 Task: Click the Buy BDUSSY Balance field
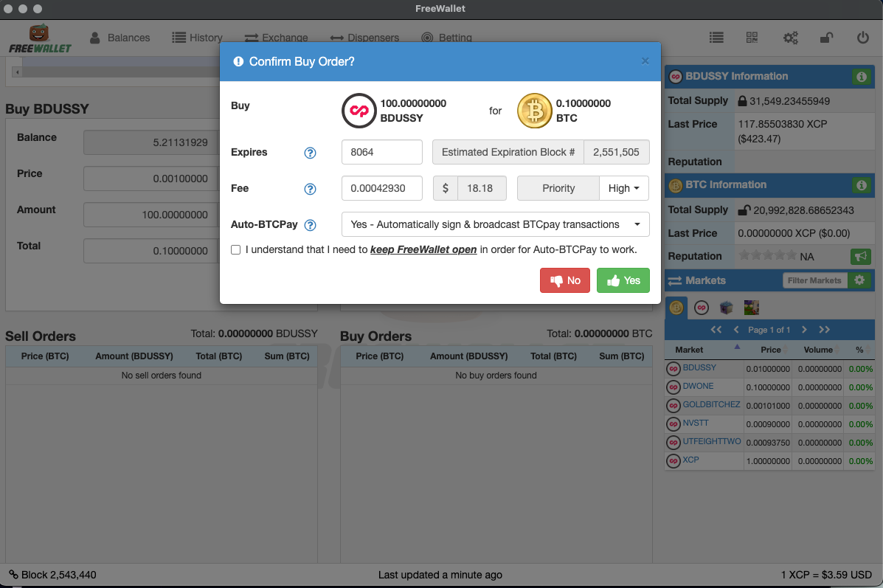(151, 142)
